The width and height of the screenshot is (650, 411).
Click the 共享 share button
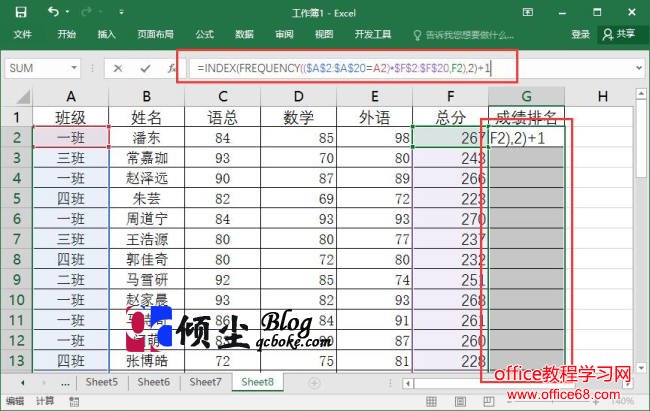(x=619, y=34)
